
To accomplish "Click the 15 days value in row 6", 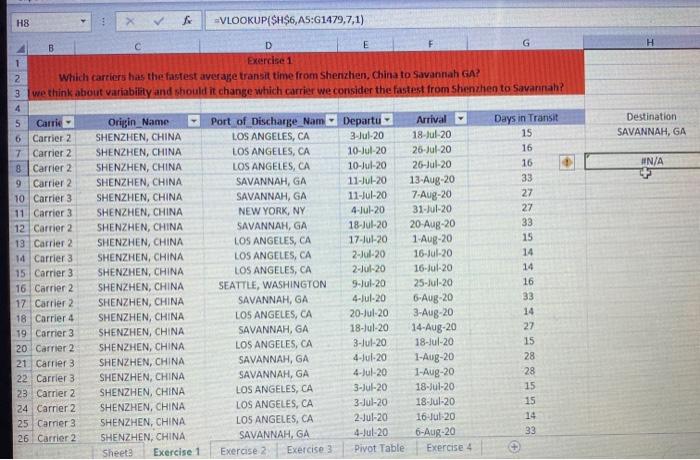I will pos(527,133).
